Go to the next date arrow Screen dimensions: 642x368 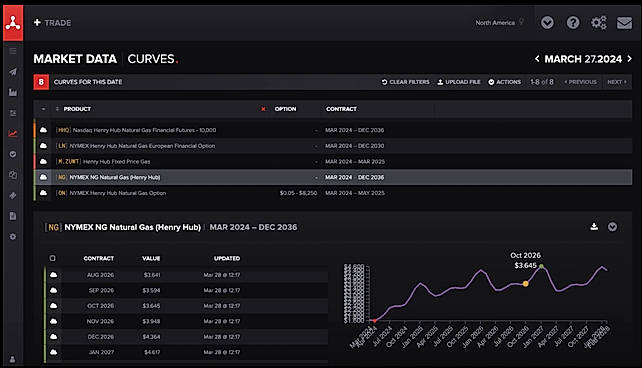(x=630, y=59)
